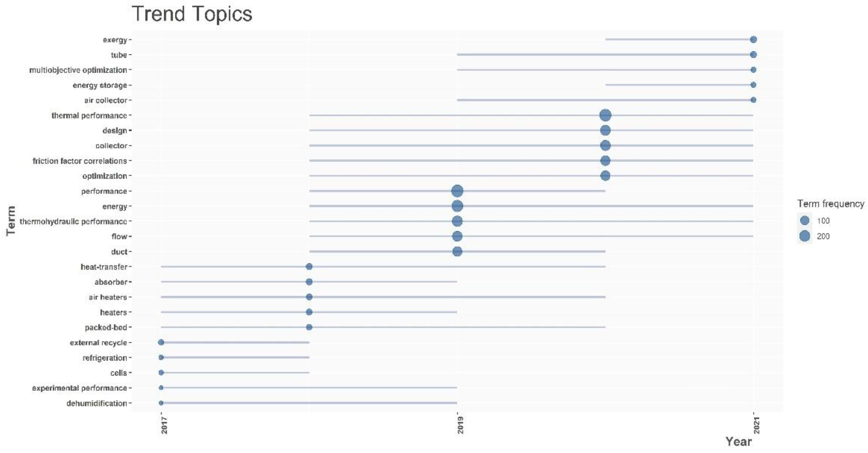The width and height of the screenshot is (868, 453).
Task: Select the air collector data point
Action: tap(753, 100)
